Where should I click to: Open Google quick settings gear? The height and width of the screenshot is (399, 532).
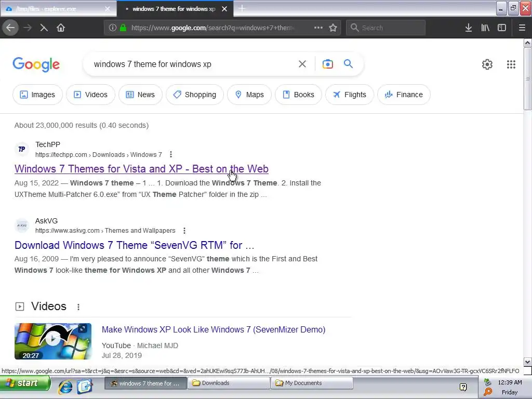(487, 64)
